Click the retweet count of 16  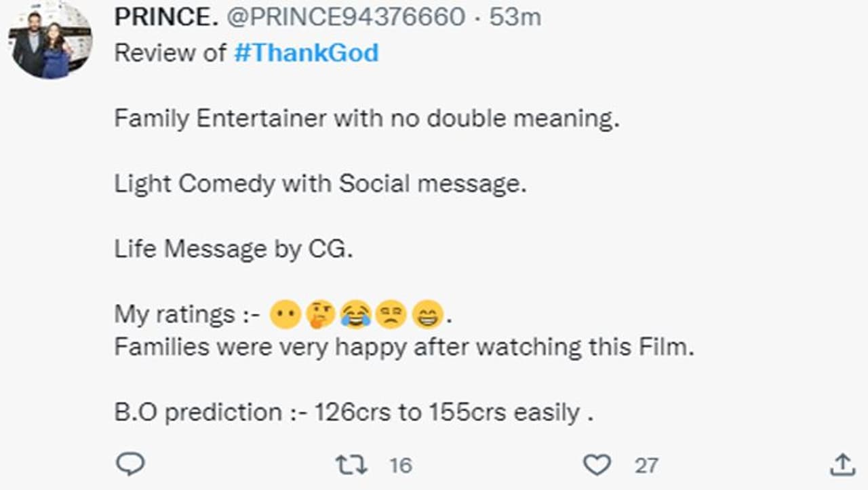point(400,465)
